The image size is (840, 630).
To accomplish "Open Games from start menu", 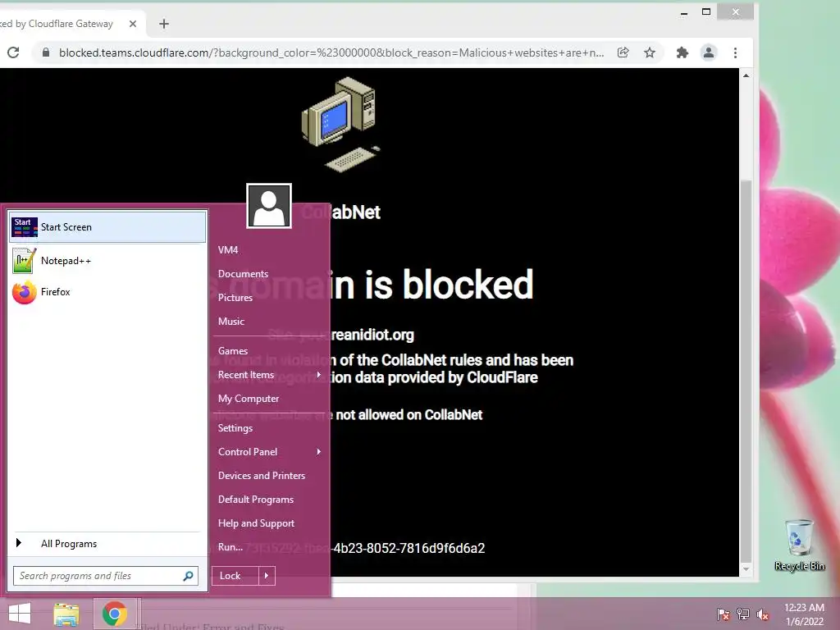I will [x=233, y=351].
